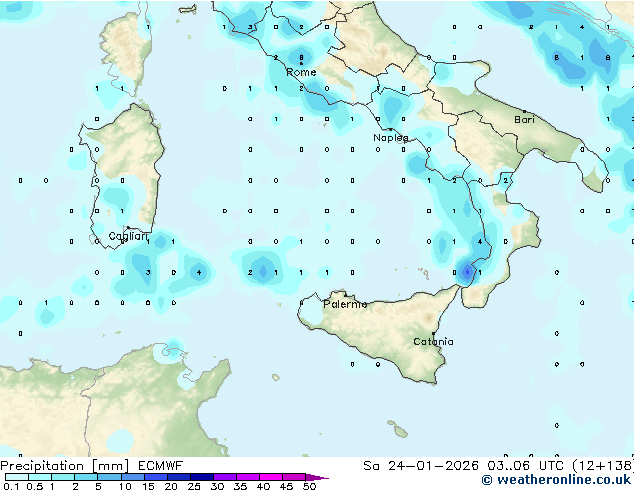This screenshot has height=490, width=634.
Task: Click the legend value label 25
Action: click(x=194, y=486)
